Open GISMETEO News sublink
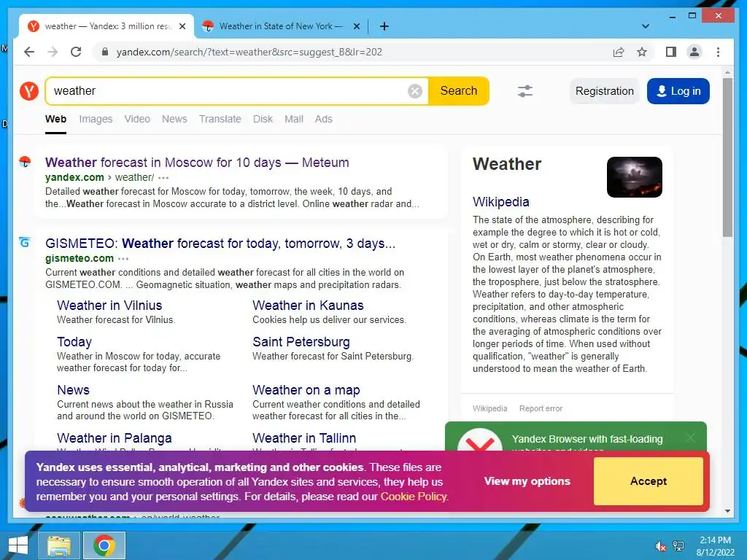The image size is (747, 560). (74, 390)
